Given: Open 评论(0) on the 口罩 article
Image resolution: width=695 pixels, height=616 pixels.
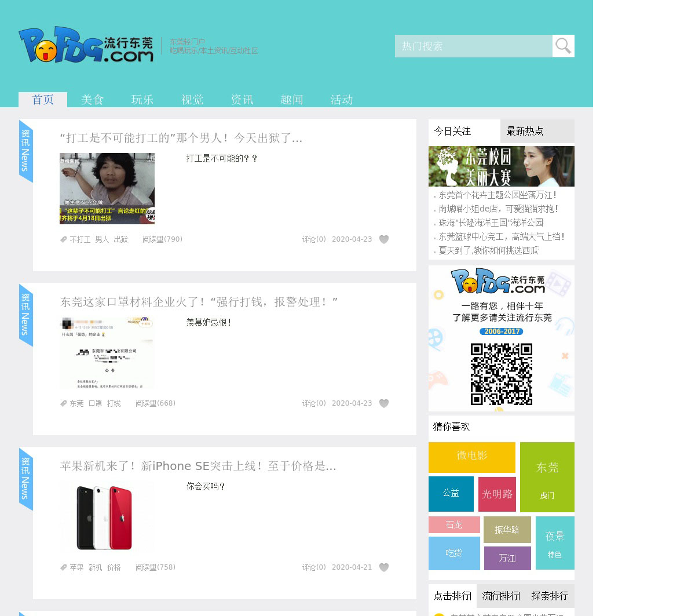Looking at the screenshot, I should pyautogui.click(x=314, y=403).
